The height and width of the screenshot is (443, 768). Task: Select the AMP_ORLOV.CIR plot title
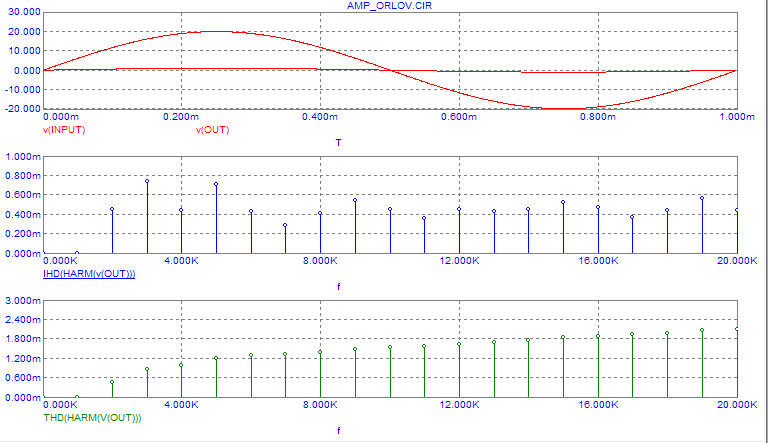coord(389,5)
